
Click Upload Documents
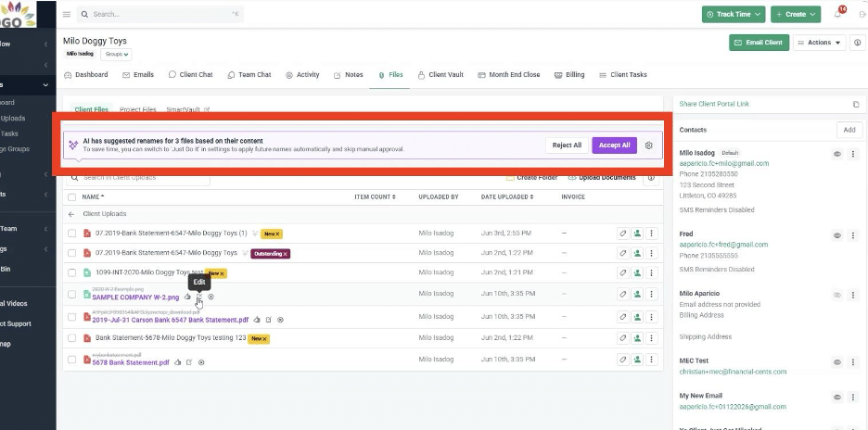(602, 178)
